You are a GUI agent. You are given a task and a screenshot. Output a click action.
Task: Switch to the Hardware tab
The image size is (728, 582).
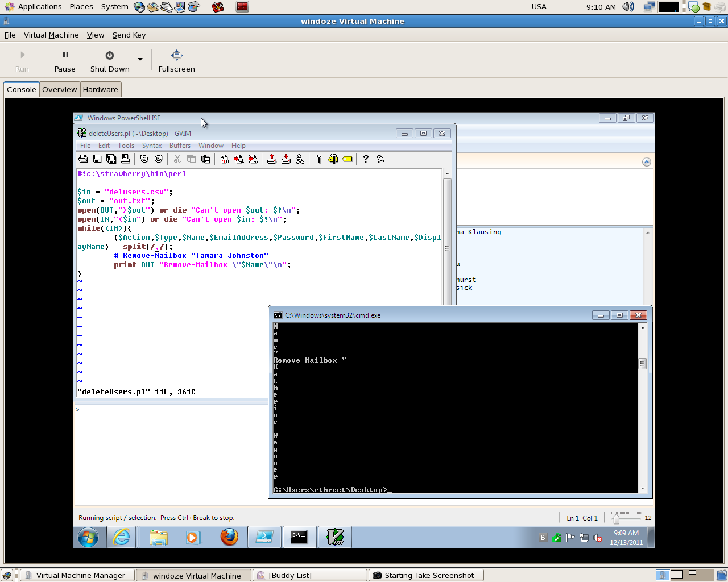[101, 89]
